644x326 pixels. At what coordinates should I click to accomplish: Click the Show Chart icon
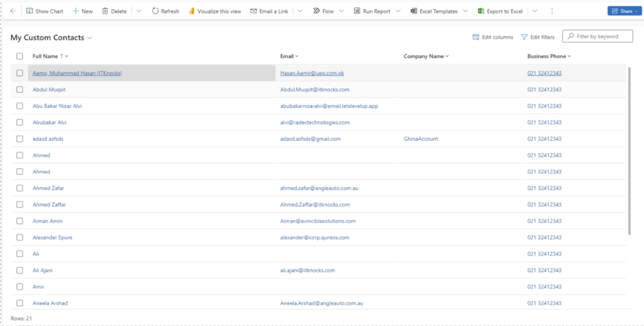(30, 11)
